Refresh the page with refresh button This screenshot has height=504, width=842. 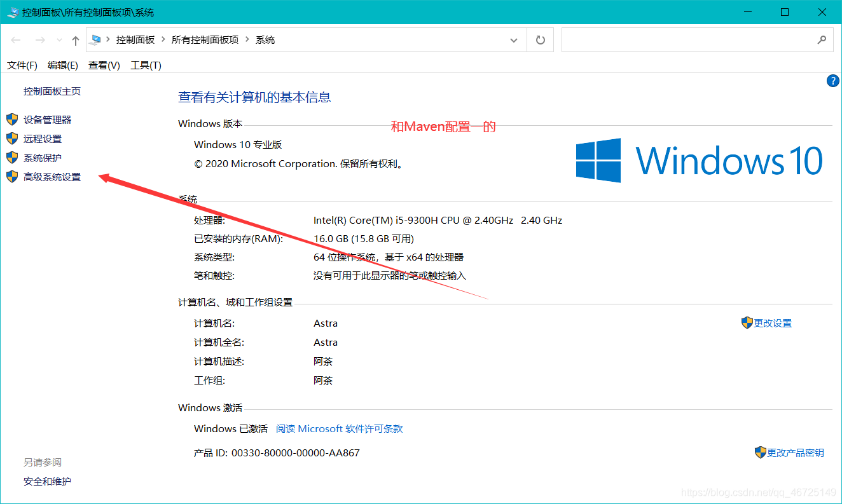coord(540,40)
